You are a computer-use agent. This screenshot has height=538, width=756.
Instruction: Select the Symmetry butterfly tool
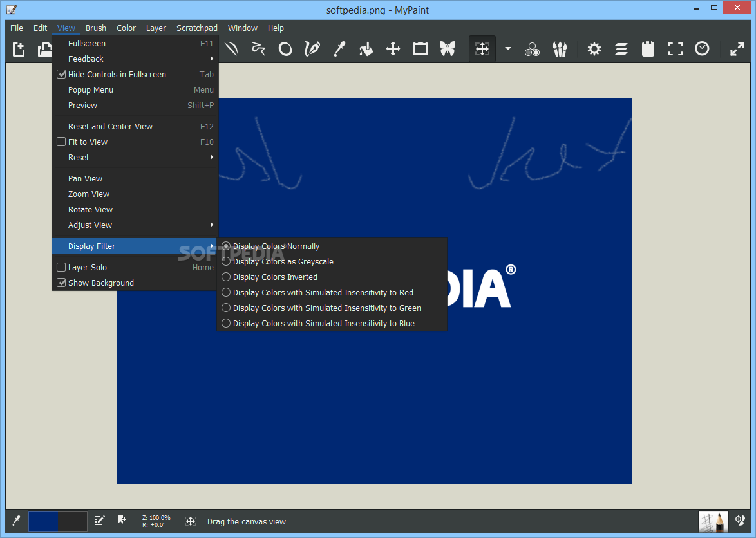tap(448, 49)
